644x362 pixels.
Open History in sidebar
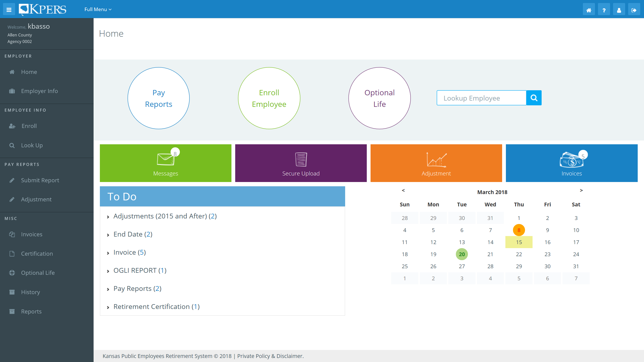(47, 292)
